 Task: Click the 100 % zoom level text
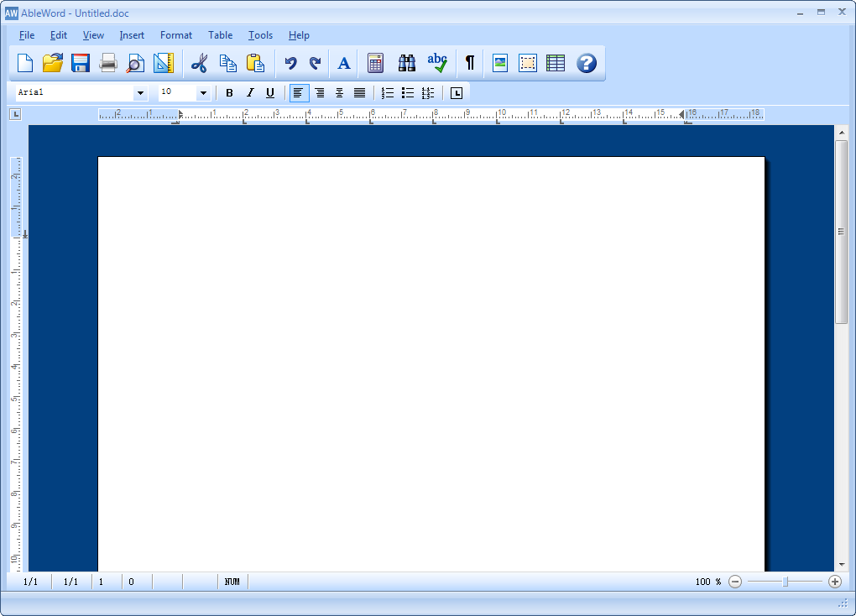click(x=708, y=582)
